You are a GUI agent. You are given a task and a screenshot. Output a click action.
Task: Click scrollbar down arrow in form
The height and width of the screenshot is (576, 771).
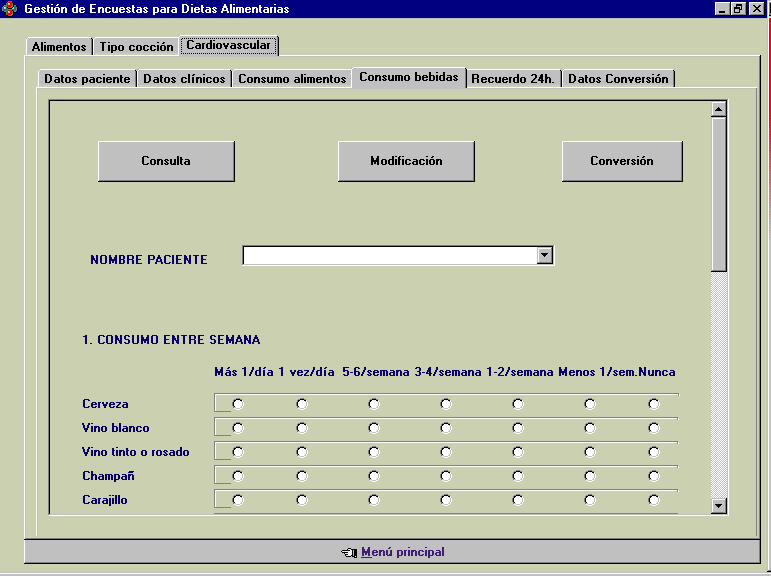pyautogui.click(x=718, y=507)
